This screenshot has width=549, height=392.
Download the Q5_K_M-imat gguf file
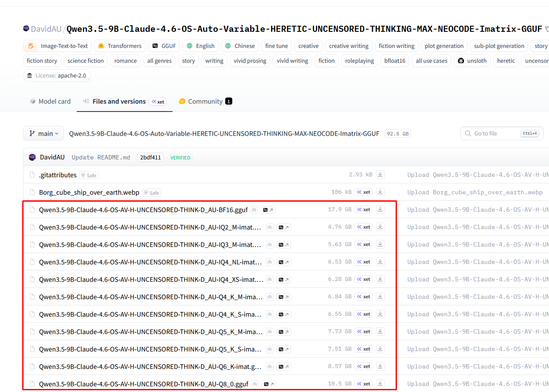tap(380, 331)
